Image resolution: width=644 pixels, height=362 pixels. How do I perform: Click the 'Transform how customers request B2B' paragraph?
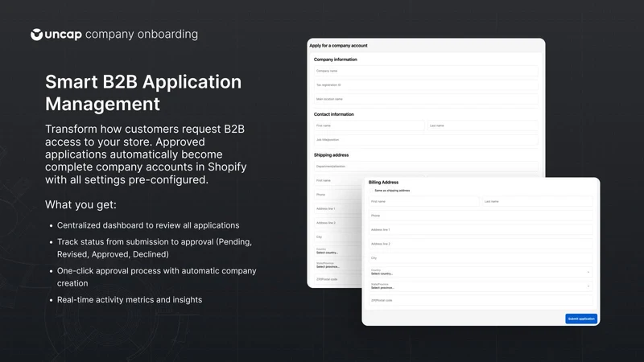(146, 154)
